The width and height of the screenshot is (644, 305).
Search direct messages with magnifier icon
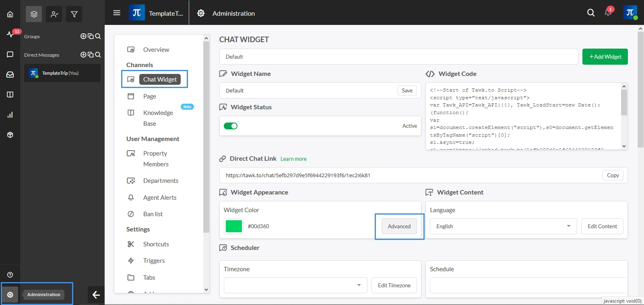98,55
